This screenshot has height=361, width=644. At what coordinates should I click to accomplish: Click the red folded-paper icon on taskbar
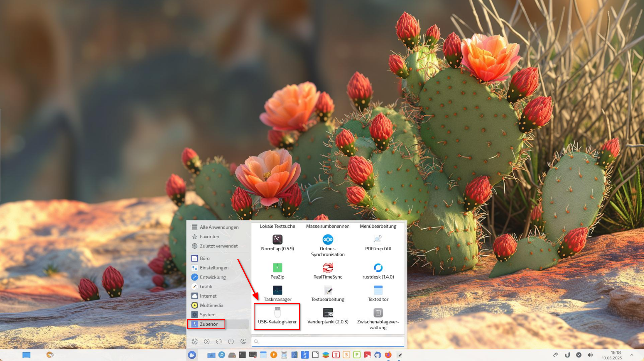point(367,355)
